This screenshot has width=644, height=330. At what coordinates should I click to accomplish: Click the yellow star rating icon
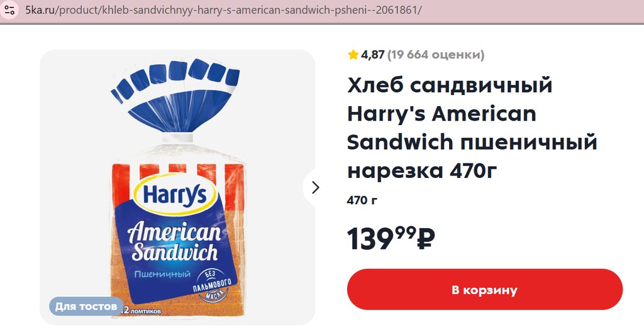coord(353,55)
